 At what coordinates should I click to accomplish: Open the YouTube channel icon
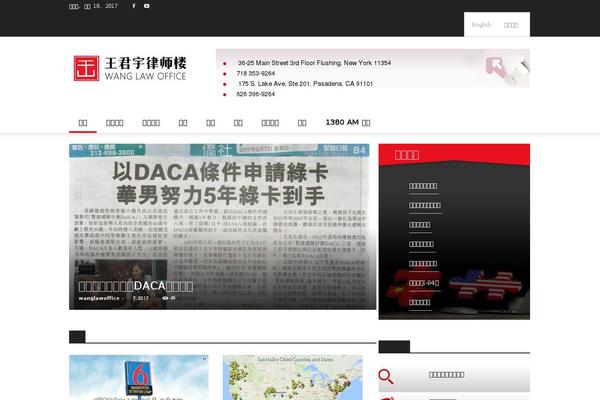[x=147, y=6]
